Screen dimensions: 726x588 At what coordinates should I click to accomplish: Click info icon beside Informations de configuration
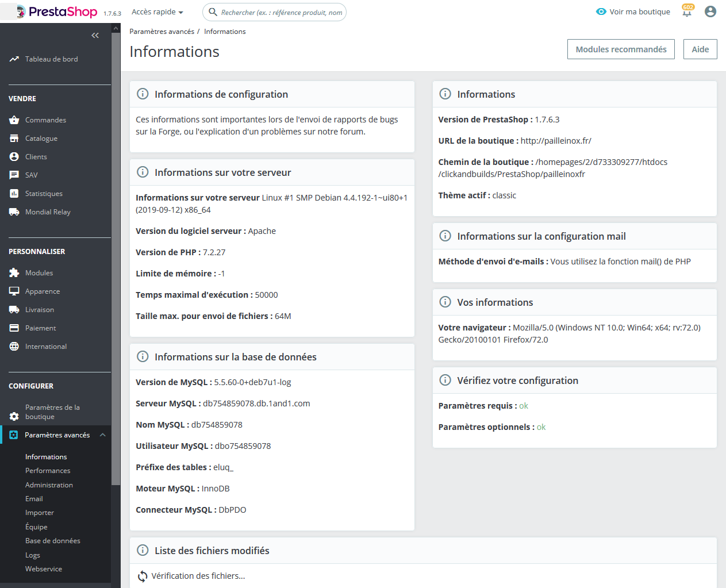(143, 94)
